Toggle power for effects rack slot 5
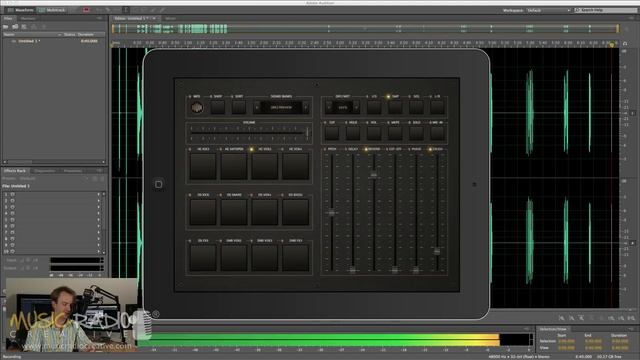Screen dimensions: 640x360 (13, 220)
